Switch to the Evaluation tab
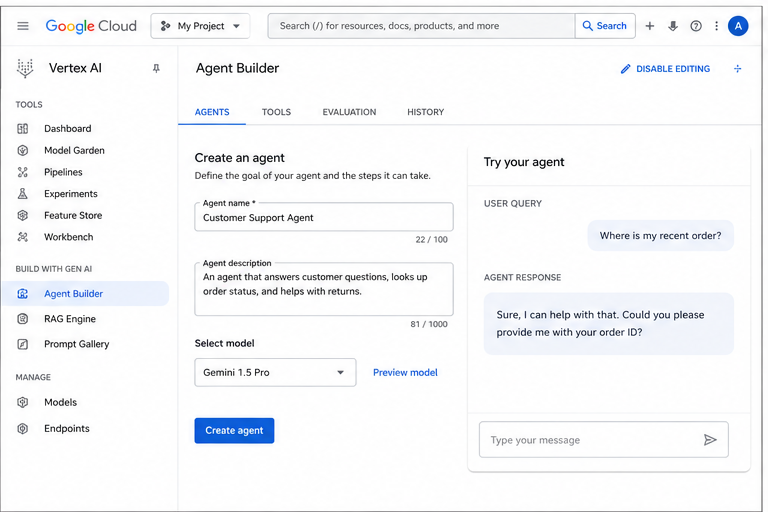768x512 pixels. (349, 112)
